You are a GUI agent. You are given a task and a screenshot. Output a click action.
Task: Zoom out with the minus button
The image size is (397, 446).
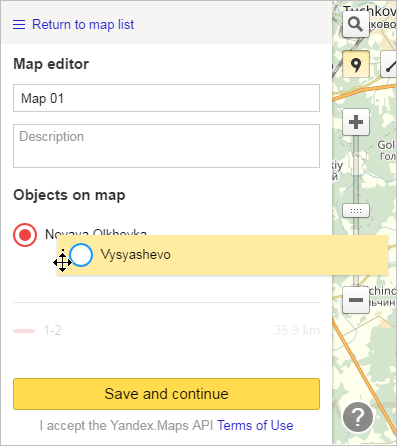coord(356,300)
